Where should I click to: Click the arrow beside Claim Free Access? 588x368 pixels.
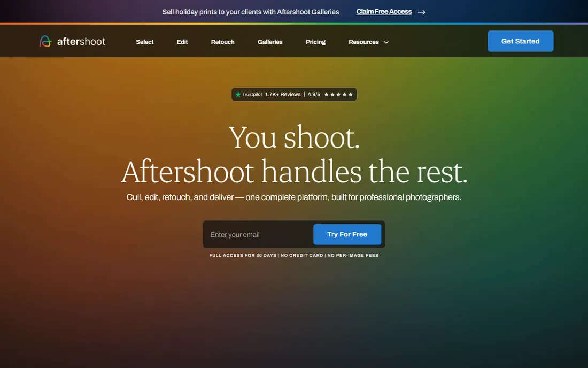[x=422, y=12]
